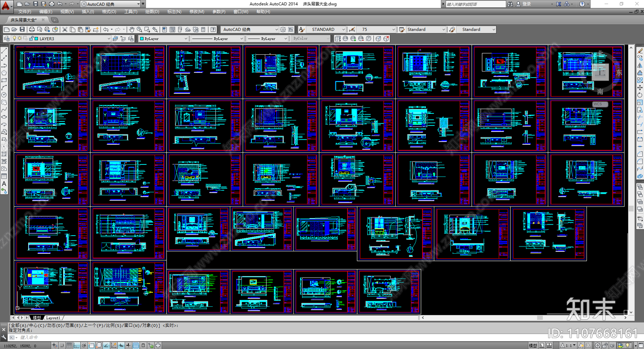Click the Save icon in the standard toolbar

tap(22, 29)
